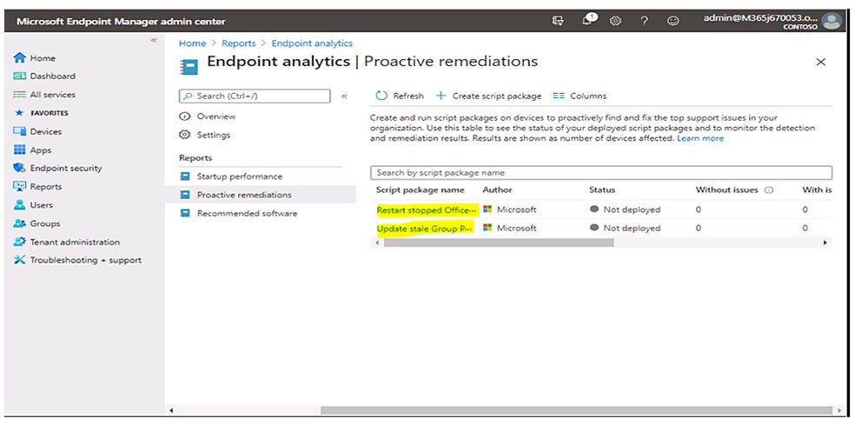Viewport: 868px width, 425px height.
Task: Click the Endpoint security shield icon
Action: pyautogui.click(x=20, y=168)
